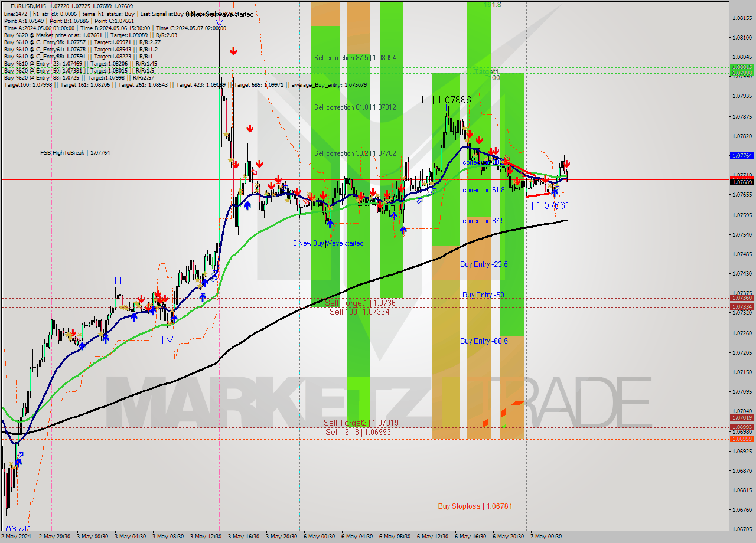Click the ||| tick marker beside the 1.07886 label
This screenshot has width=756, height=543.
click(x=428, y=100)
